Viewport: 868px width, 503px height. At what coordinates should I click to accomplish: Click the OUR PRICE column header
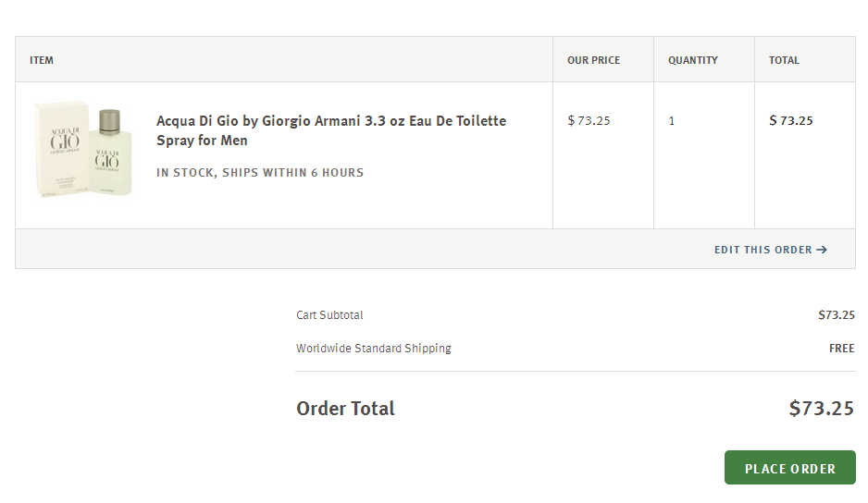(593, 60)
